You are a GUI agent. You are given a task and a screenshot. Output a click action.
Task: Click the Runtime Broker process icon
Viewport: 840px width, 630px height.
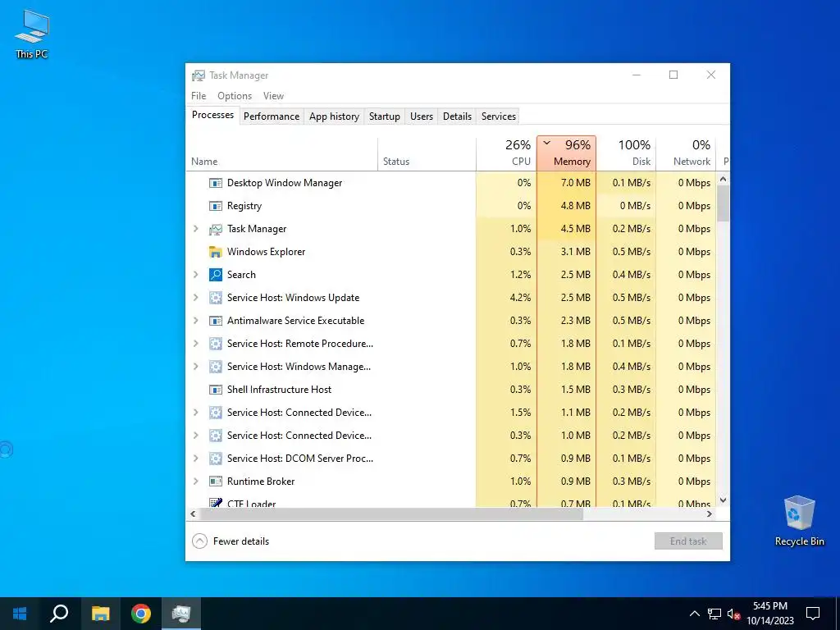click(x=216, y=482)
